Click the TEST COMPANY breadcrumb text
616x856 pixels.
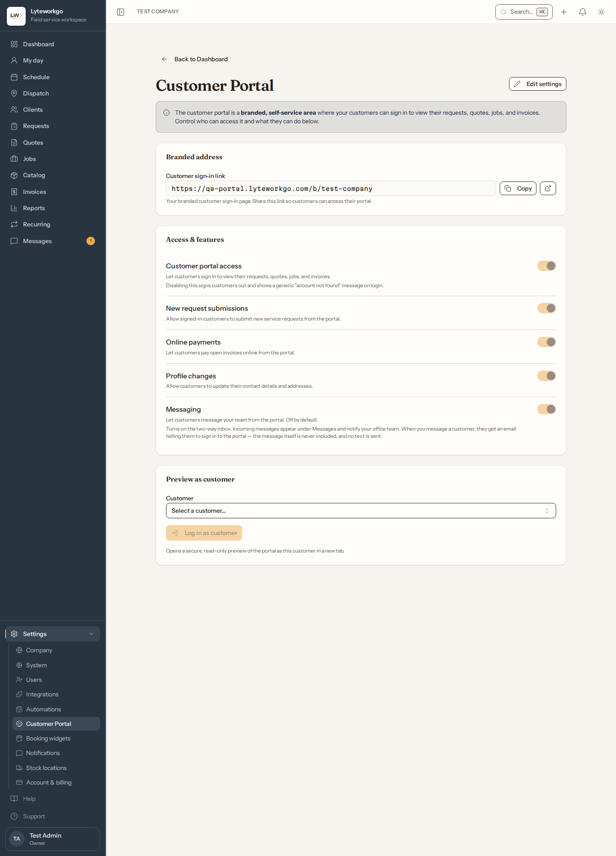pyautogui.click(x=158, y=12)
